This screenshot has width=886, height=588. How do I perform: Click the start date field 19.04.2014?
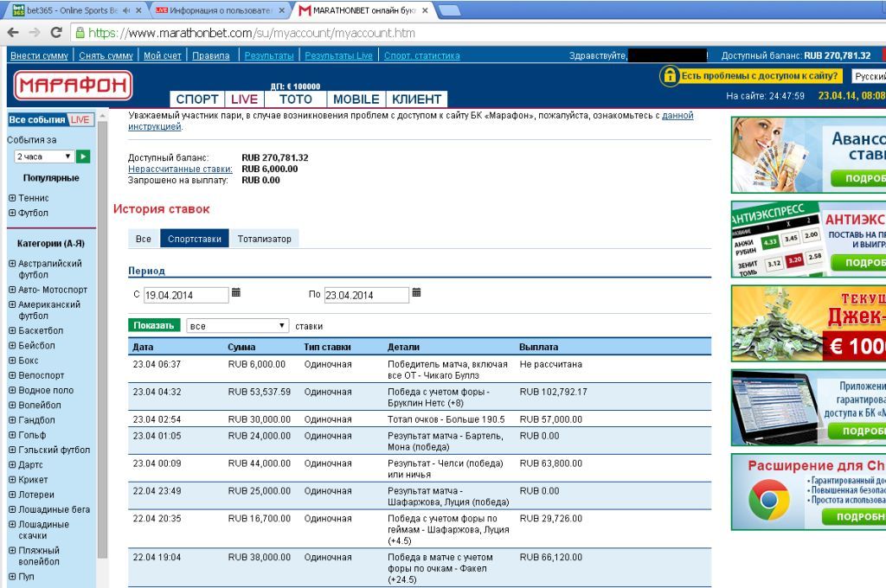click(186, 295)
